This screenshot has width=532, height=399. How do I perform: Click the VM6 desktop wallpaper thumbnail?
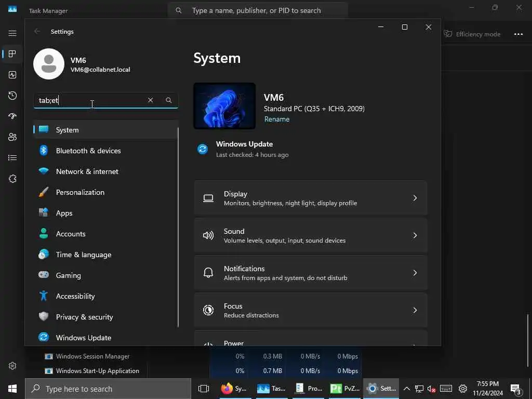click(224, 106)
